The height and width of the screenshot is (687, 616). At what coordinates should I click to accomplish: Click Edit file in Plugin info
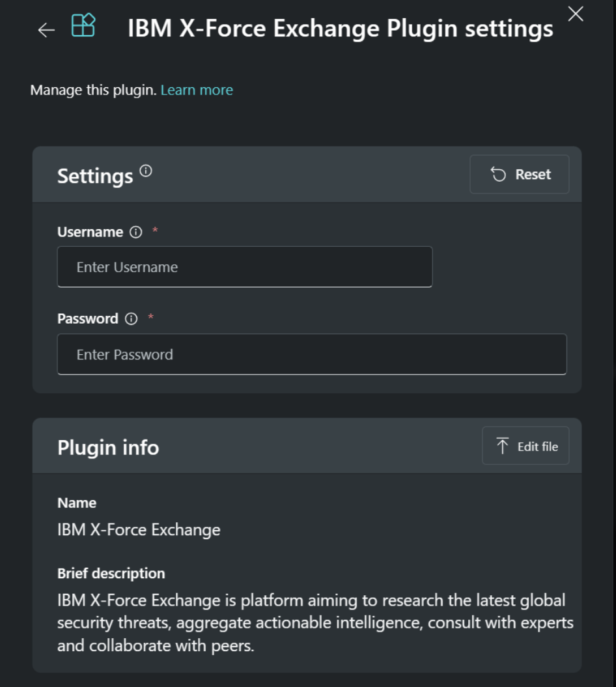coord(525,445)
